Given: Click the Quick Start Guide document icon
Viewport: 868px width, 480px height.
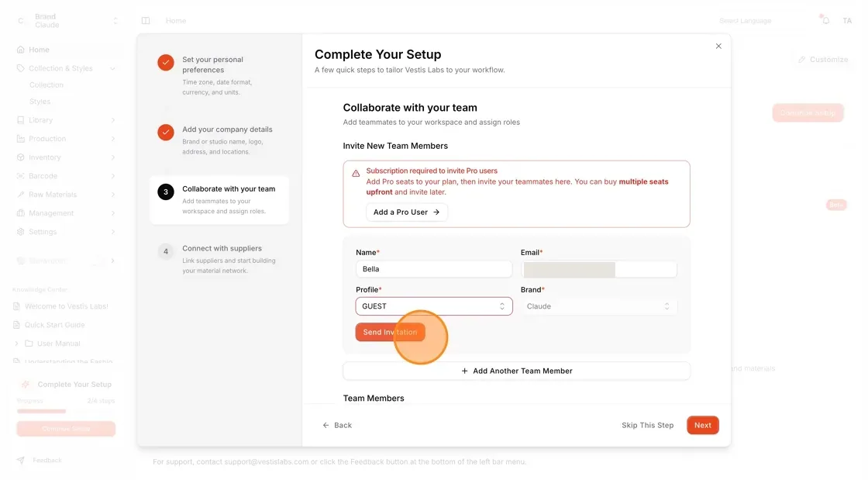Looking at the screenshot, I should [x=16, y=325].
